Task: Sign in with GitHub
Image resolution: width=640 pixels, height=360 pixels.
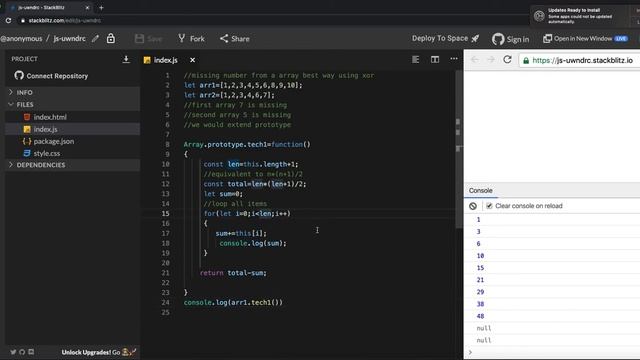Action: pyautogui.click(x=511, y=39)
